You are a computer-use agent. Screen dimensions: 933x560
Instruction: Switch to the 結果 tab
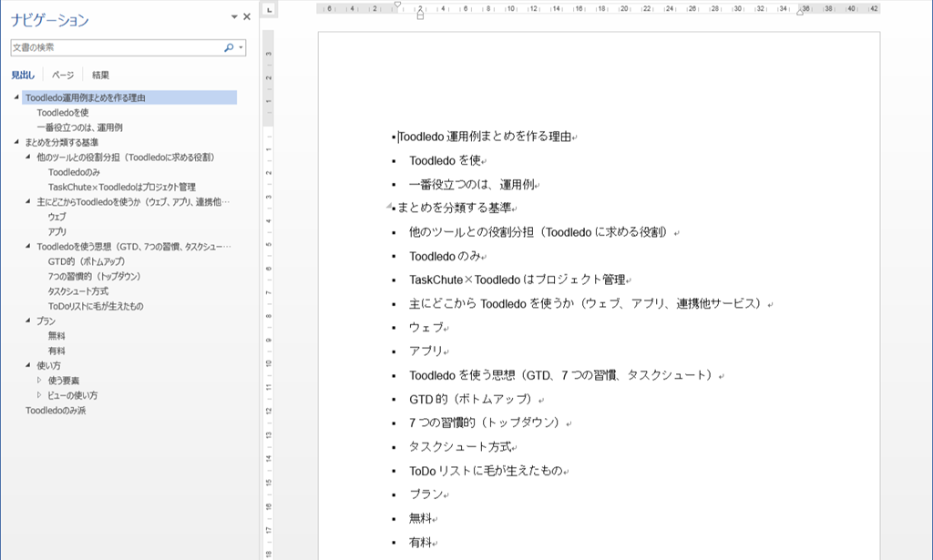tap(100, 75)
